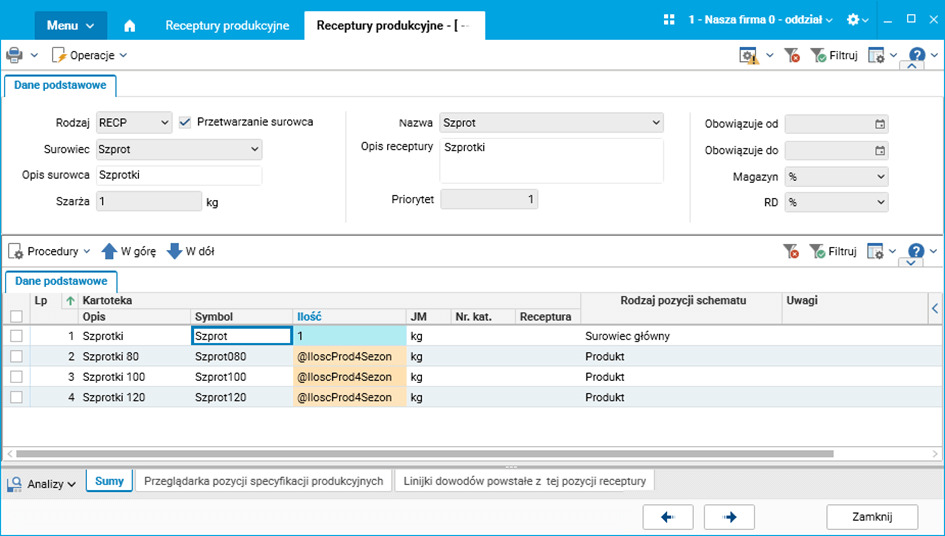Tick the checkbox for Szprotki 120 row
The height and width of the screenshot is (536, 945).
tap(16, 397)
